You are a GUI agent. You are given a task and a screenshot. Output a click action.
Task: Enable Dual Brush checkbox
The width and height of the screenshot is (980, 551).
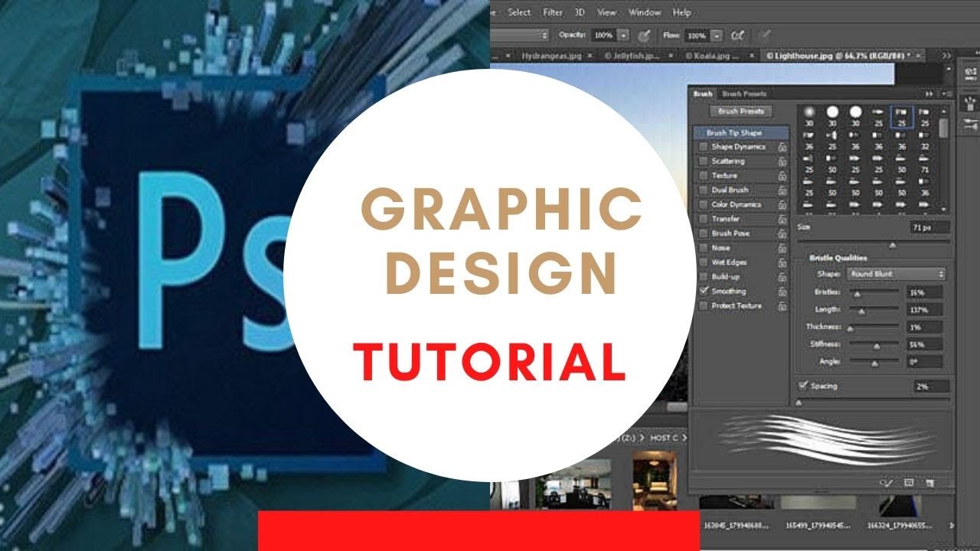coord(703,190)
